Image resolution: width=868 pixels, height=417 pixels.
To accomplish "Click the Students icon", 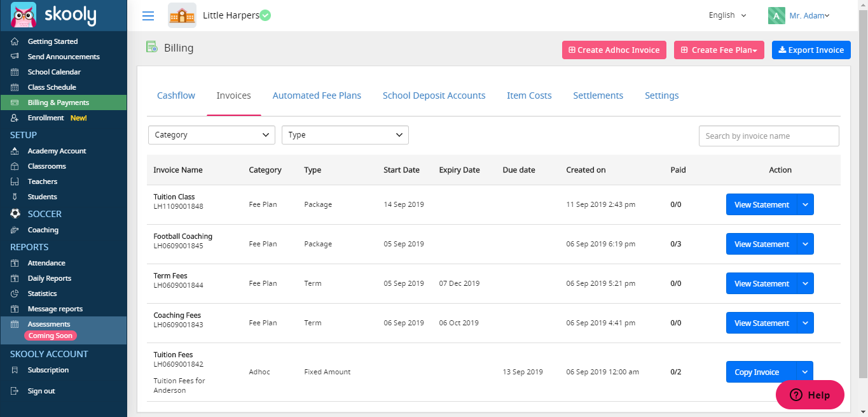I will pos(15,197).
